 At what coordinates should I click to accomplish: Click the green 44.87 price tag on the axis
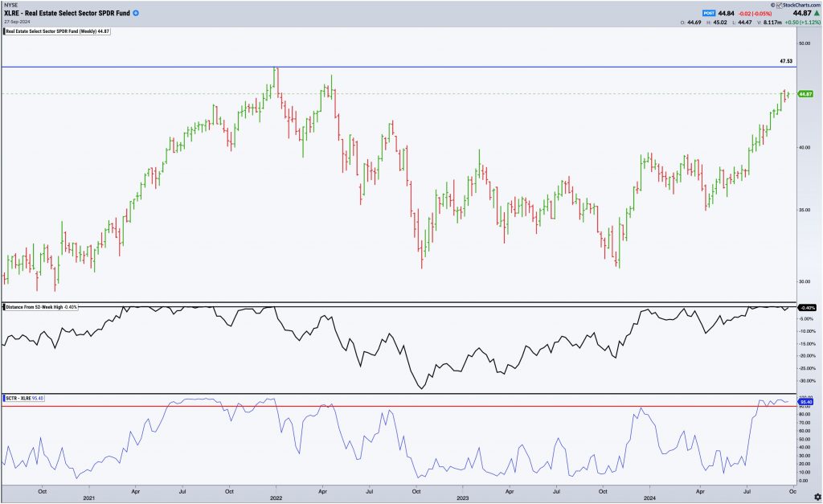(805, 94)
